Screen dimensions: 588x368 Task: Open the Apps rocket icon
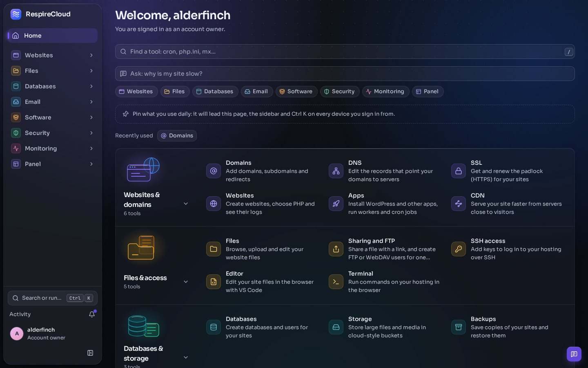336,204
